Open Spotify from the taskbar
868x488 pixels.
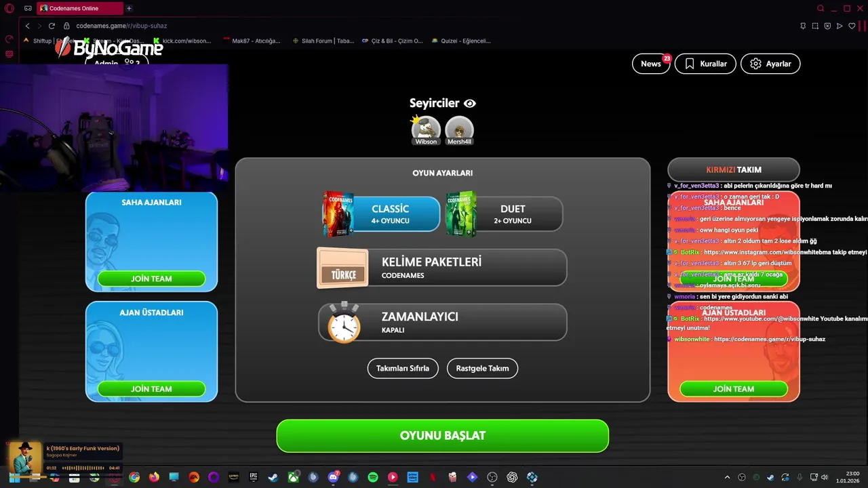tap(373, 477)
